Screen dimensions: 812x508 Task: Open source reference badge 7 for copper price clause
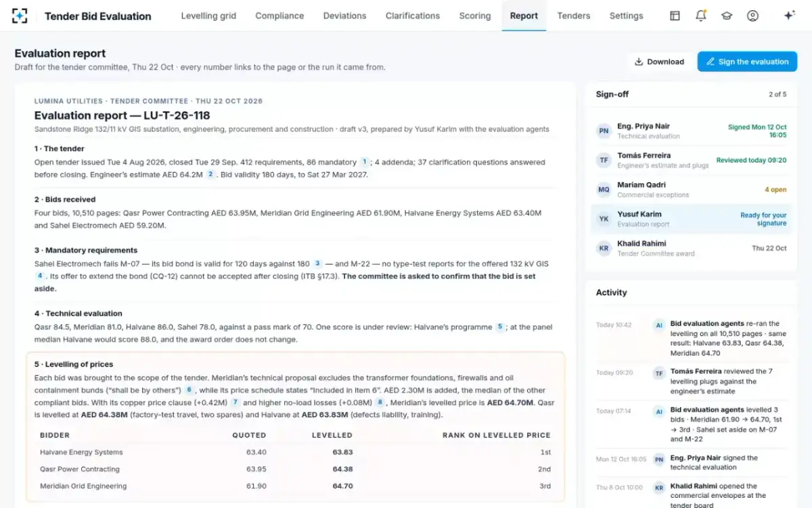click(x=235, y=402)
